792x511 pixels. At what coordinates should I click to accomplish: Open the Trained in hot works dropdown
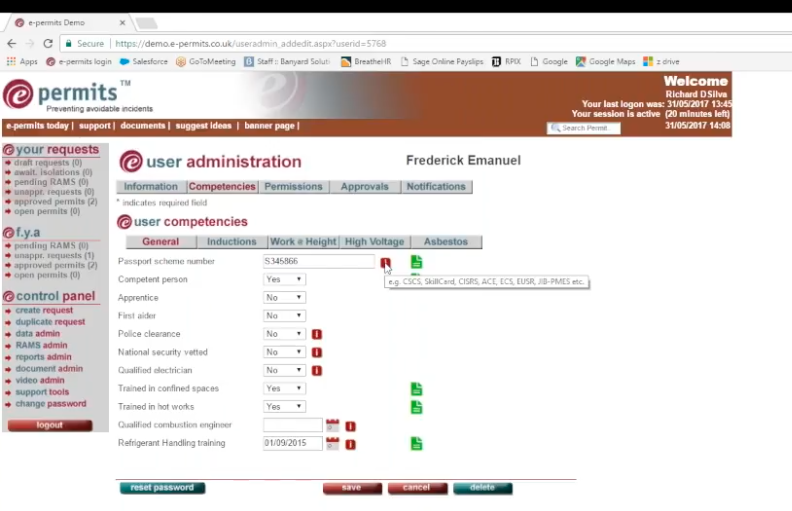pyautogui.click(x=284, y=406)
